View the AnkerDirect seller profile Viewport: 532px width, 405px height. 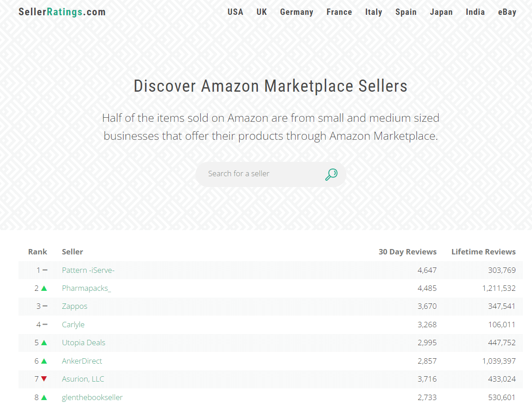click(x=82, y=361)
